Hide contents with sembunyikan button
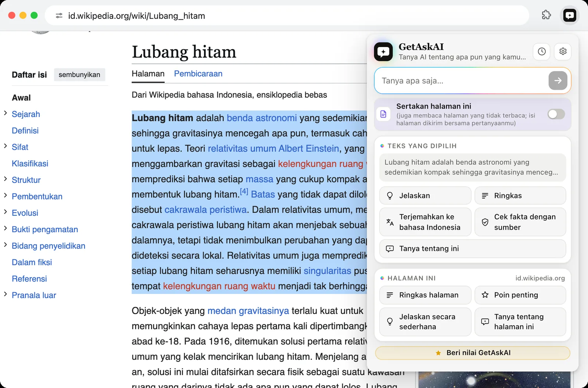Viewport: 588px width, 388px height. 79,75
